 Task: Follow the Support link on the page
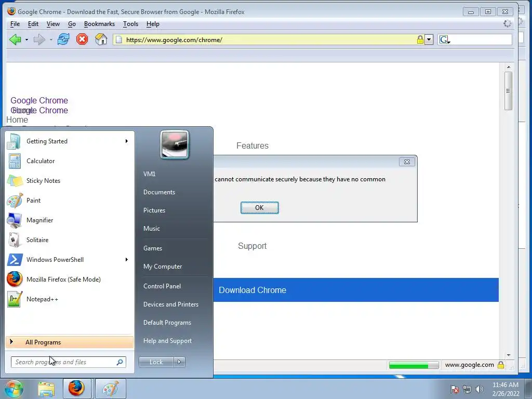(x=252, y=246)
